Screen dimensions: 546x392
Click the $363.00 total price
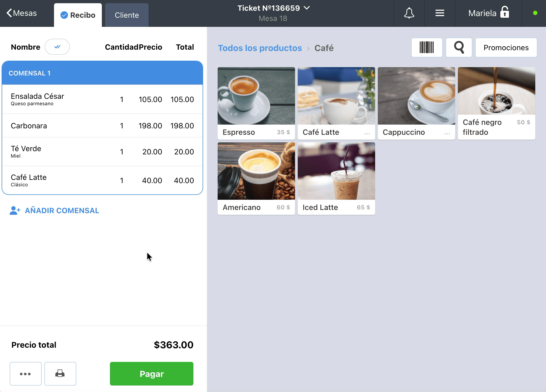point(174,345)
